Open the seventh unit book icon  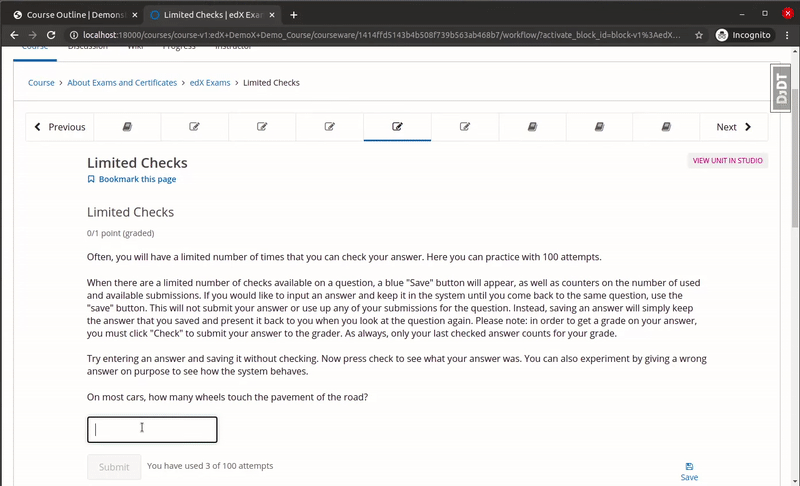[x=532, y=126]
